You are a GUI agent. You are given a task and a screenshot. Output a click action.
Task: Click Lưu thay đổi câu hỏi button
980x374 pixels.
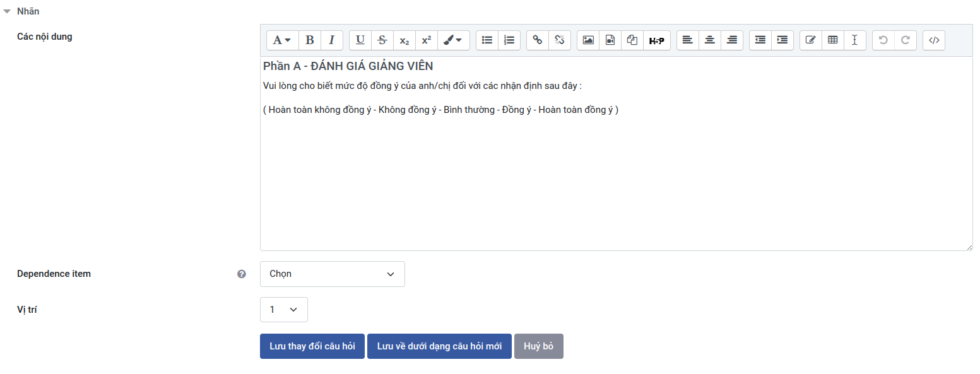[312, 346]
